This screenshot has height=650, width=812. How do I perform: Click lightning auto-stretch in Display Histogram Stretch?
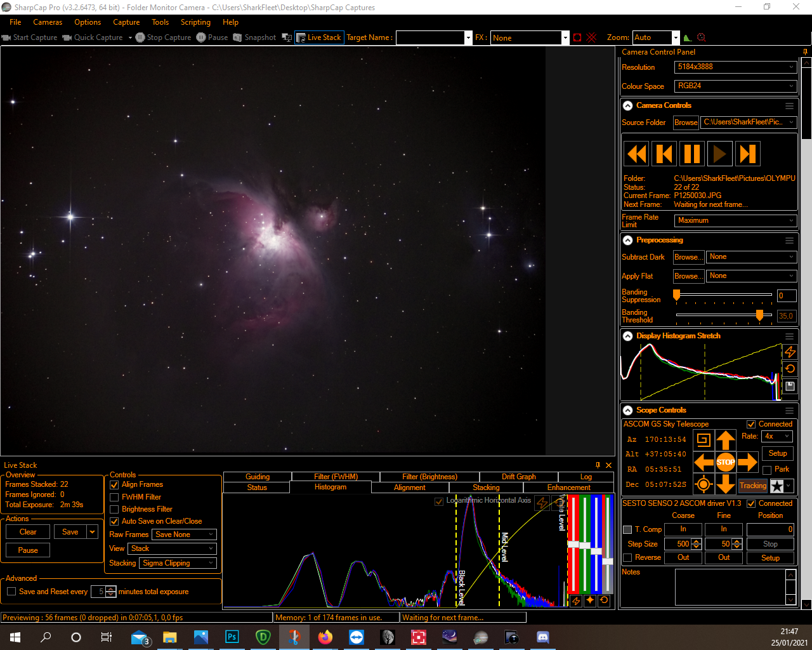coord(790,352)
